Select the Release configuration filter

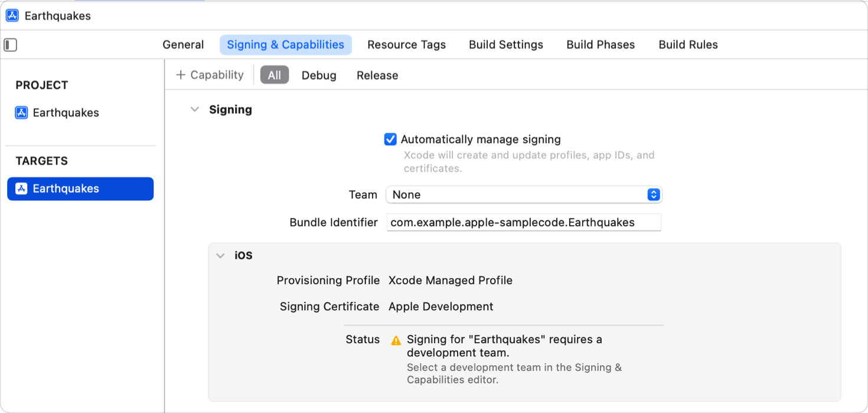point(377,76)
